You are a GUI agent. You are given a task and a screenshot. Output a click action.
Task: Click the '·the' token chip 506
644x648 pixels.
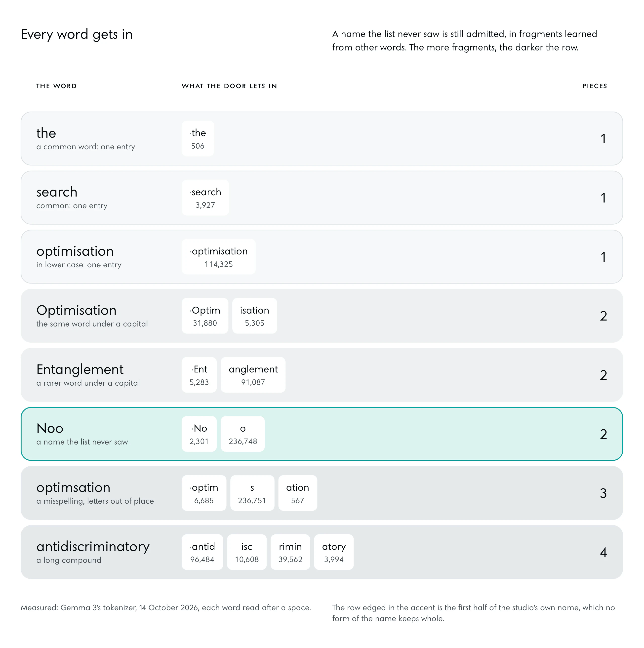198,139
